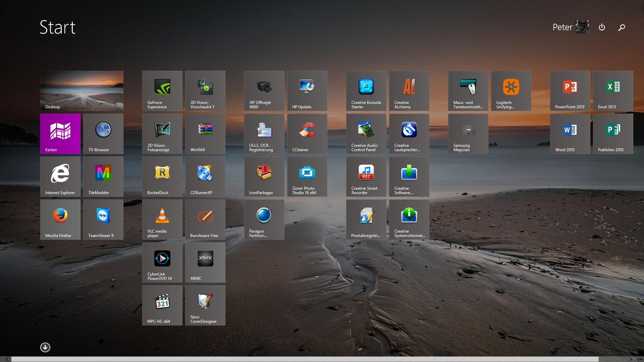Screen dimensions: 644x362
Task: Open CyberLink PowerDVD 14
Action: (162, 262)
